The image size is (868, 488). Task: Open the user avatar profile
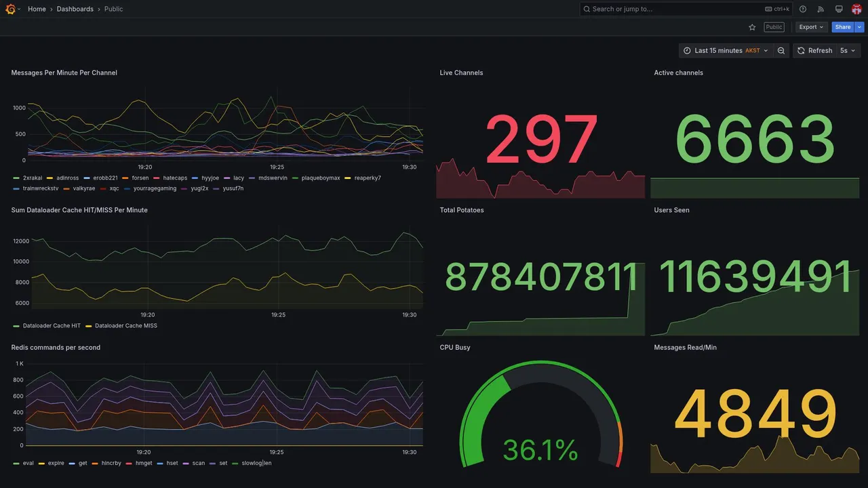click(856, 9)
